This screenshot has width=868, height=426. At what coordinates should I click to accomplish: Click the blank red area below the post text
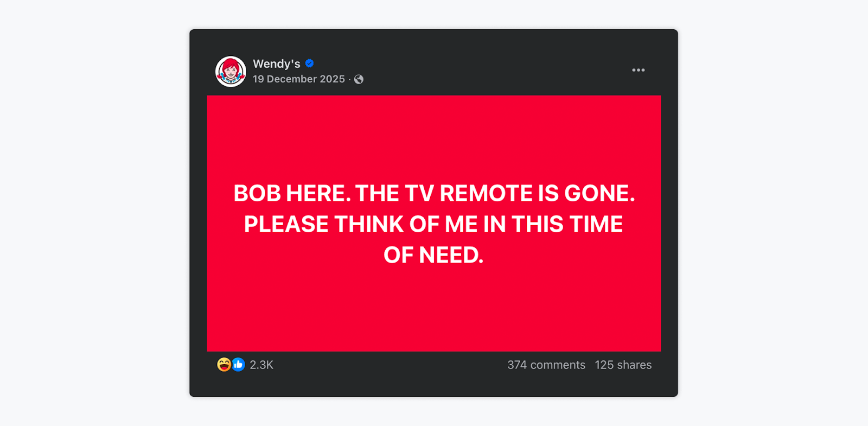(434, 309)
